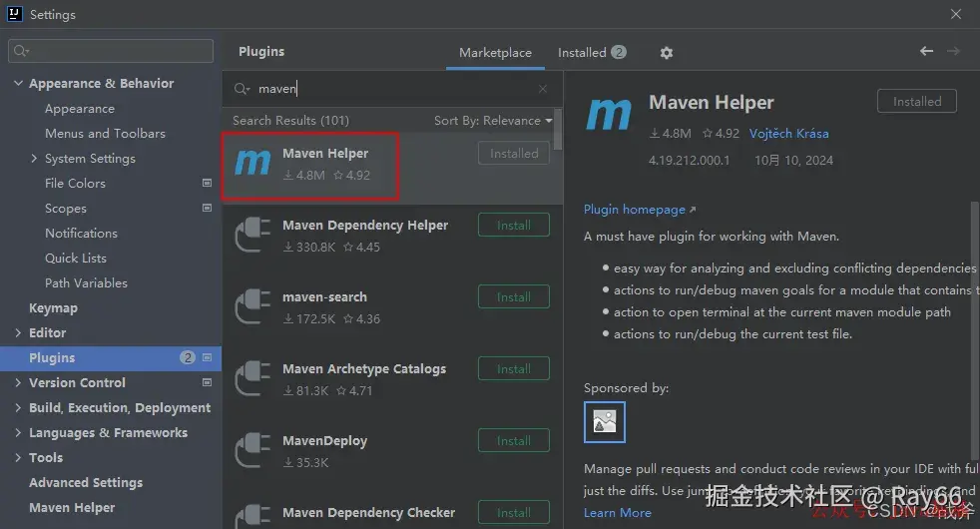
Task: Click the Maven Helper logo in results list
Action: click(x=252, y=163)
